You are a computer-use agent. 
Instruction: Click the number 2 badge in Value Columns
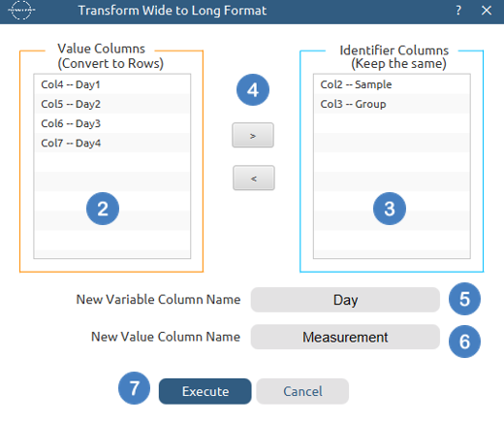pos(103,209)
